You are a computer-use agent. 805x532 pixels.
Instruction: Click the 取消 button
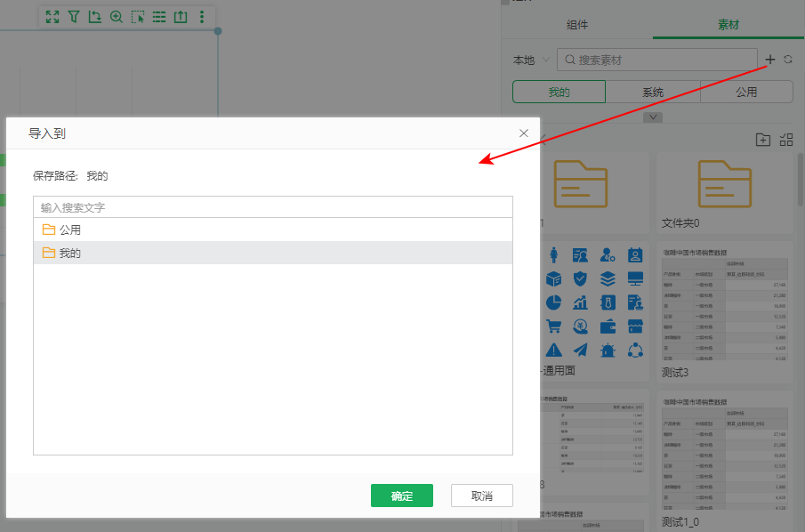[481, 496]
